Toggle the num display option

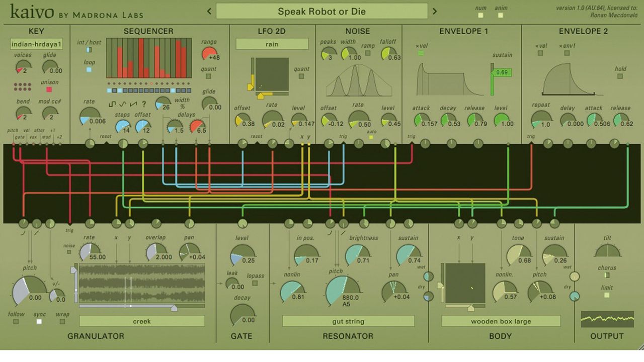click(480, 15)
